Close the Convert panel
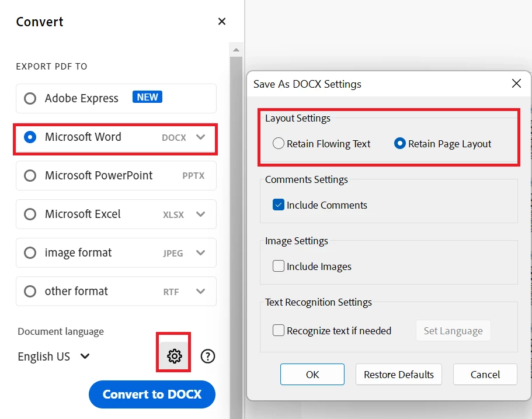 click(x=222, y=22)
